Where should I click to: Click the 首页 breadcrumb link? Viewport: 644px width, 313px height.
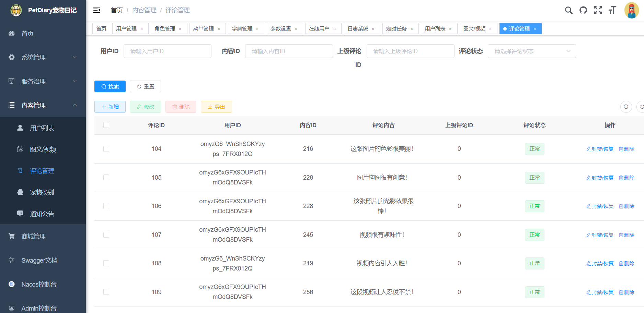(117, 10)
